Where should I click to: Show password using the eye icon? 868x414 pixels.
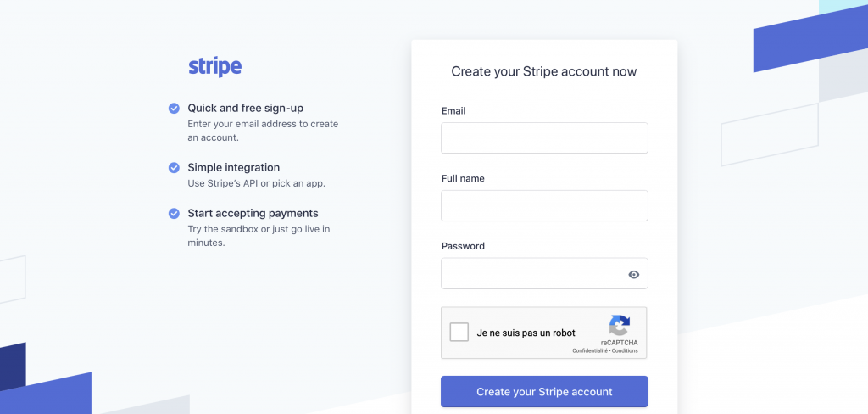(633, 274)
